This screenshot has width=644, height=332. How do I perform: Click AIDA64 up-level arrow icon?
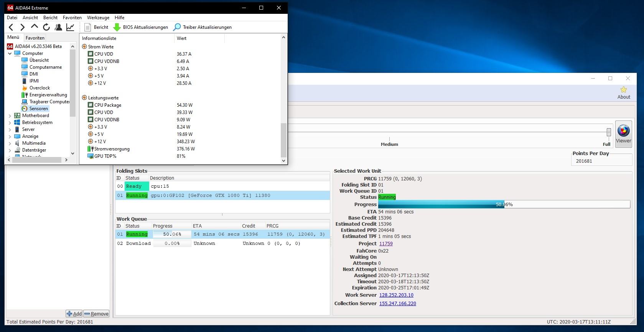[35, 27]
